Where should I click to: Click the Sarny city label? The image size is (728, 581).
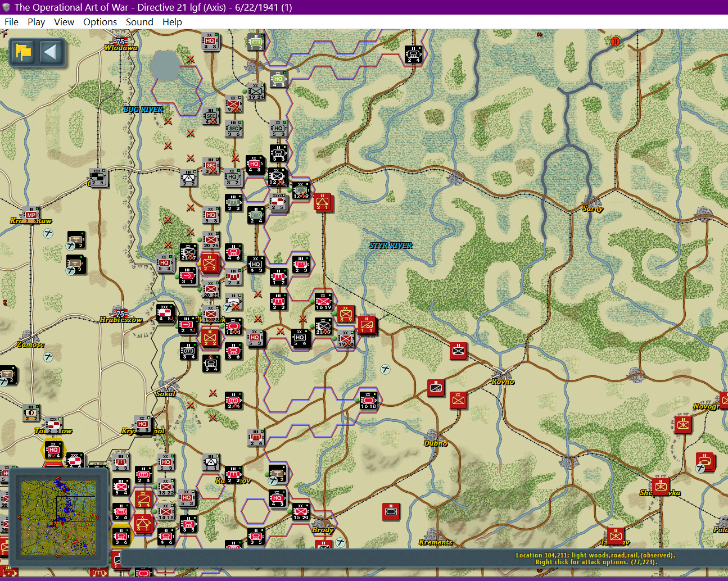point(593,209)
